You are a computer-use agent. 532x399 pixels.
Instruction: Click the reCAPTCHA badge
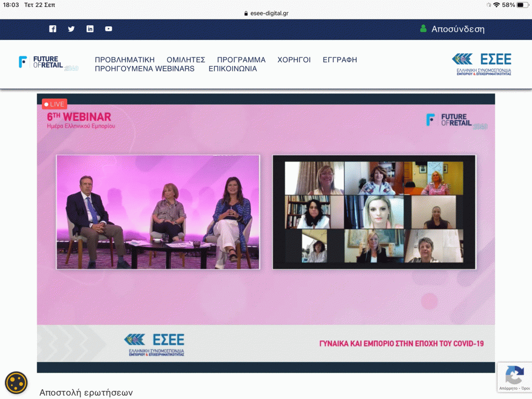[514, 377]
